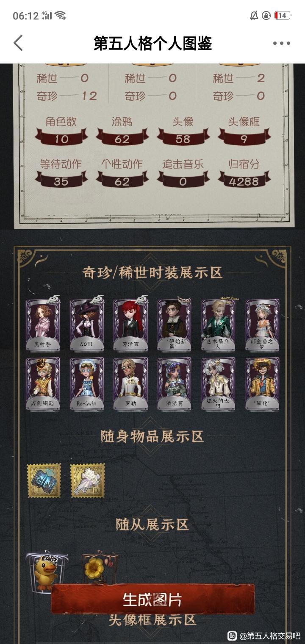Select the 艺术品商人 costume card
Viewport: 305px width, 644px height.
218,324
